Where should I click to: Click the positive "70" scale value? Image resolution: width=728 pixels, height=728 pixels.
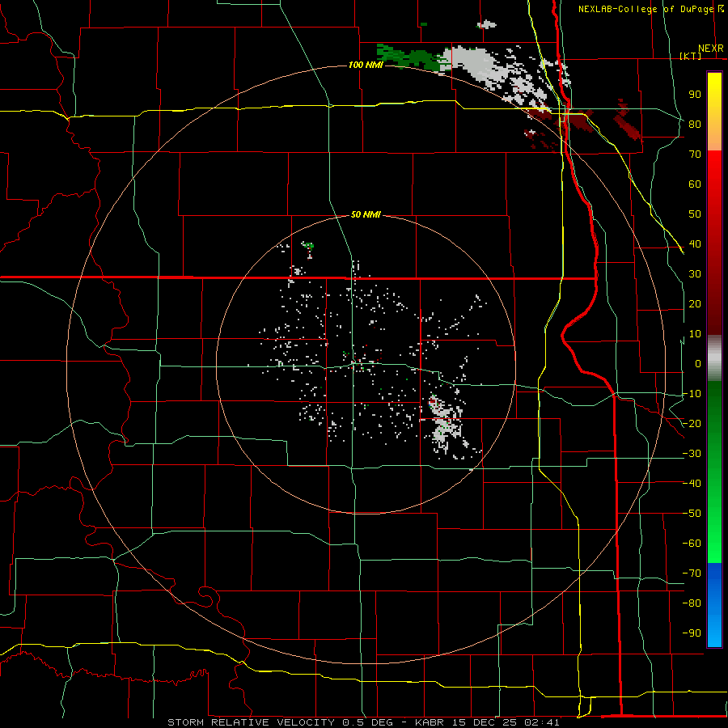[695, 154]
